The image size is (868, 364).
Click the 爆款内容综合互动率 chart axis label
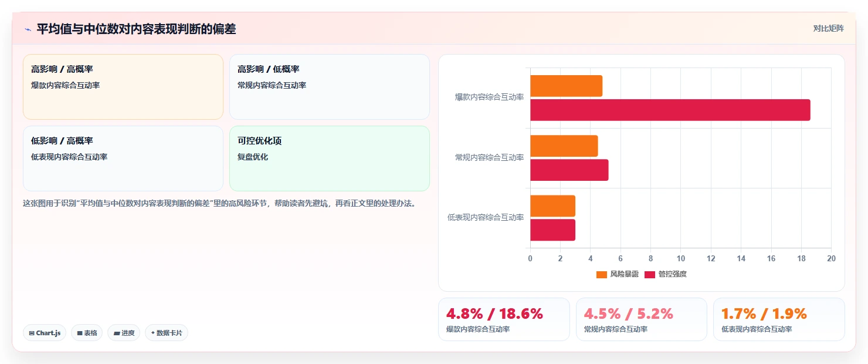pos(490,97)
